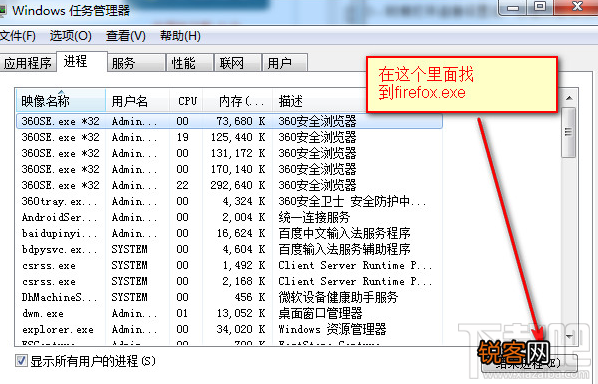
Task: Click 桌面窗口管理器 description
Action: 320,313
